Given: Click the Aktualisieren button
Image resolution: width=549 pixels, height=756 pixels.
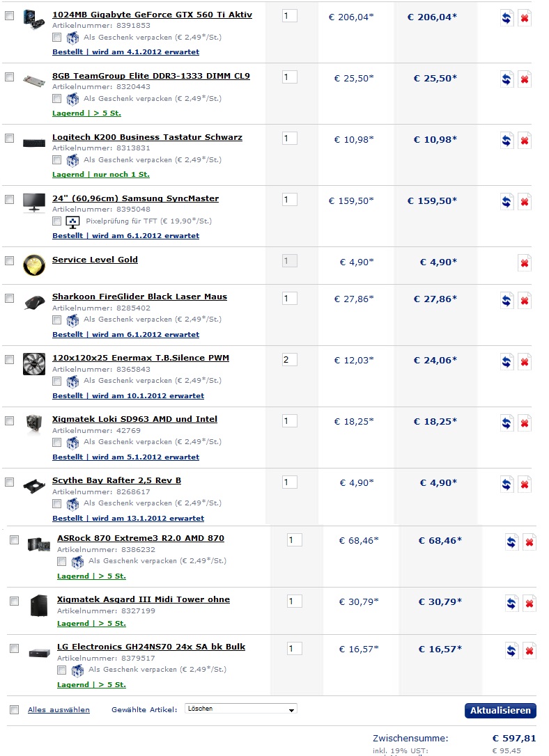Looking at the screenshot, I should coord(500,710).
